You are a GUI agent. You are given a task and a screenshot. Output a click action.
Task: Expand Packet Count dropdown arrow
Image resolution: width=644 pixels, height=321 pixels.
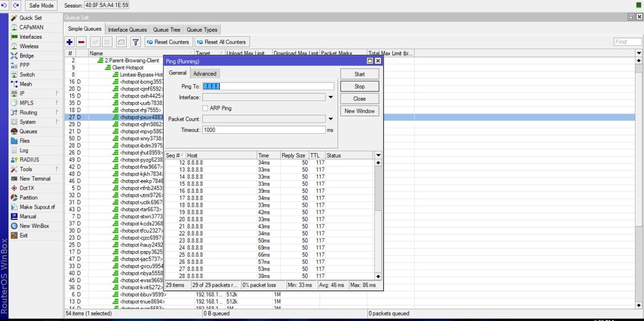[x=331, y=119]
